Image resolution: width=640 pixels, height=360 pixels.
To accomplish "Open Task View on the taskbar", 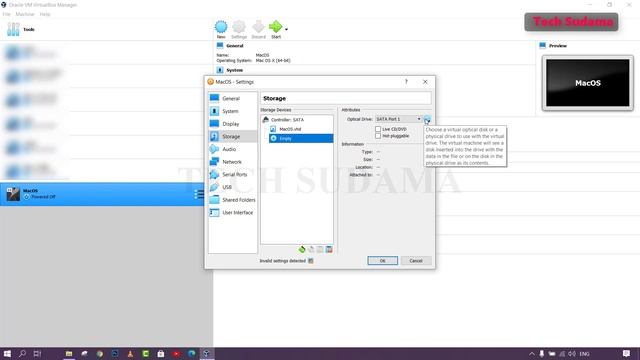I will click(x=38, y=353).
